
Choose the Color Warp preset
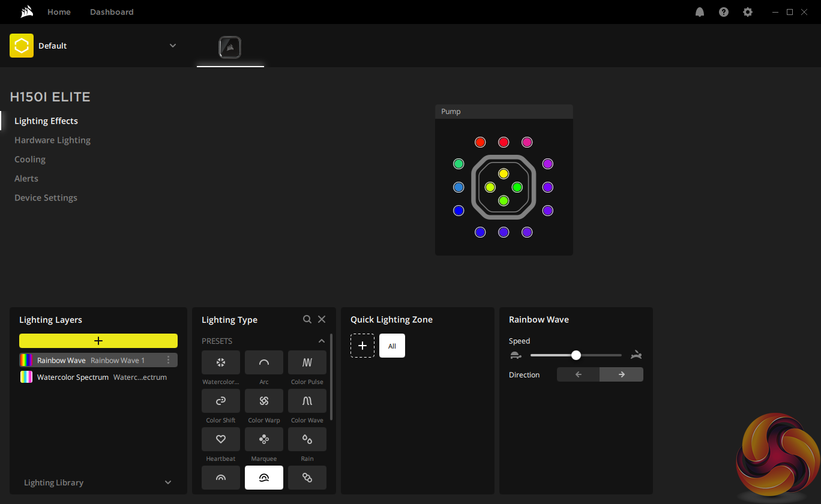click(264, 401)
